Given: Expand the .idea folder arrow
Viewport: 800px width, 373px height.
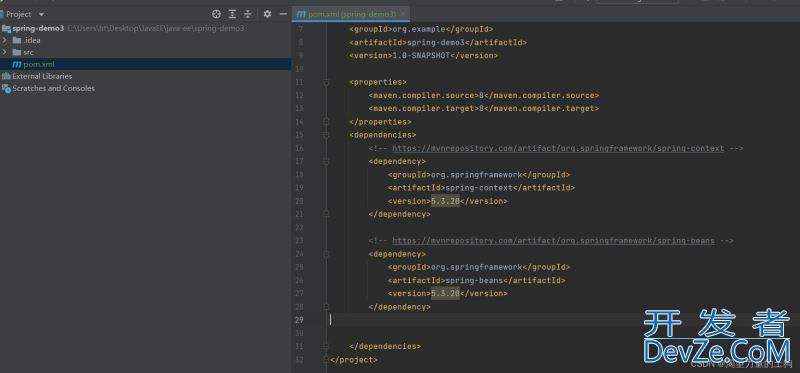Looking at the screenshot, I should pyautogui.click(x=5, y=40).
